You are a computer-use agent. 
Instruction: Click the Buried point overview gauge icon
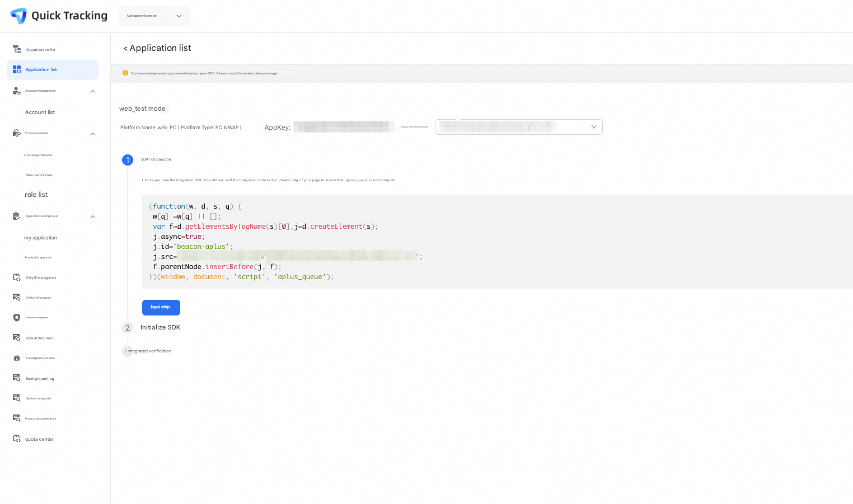(17, 358)
